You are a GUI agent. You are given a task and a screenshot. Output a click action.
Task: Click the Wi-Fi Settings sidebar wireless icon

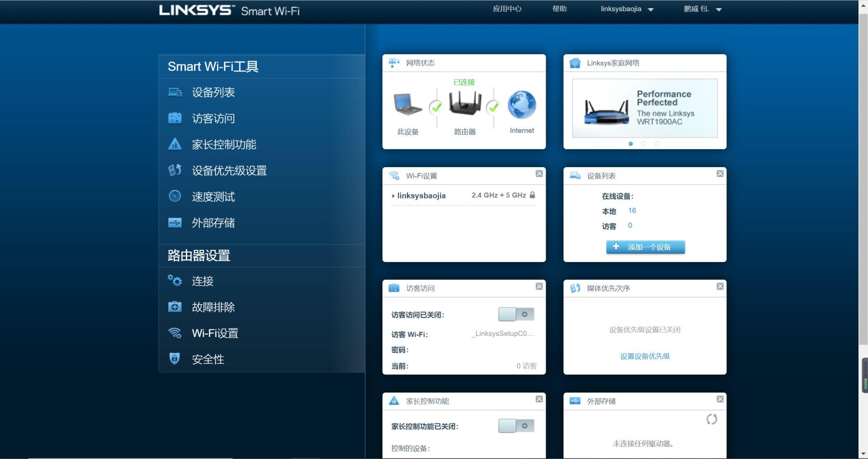tap(175, 333)
